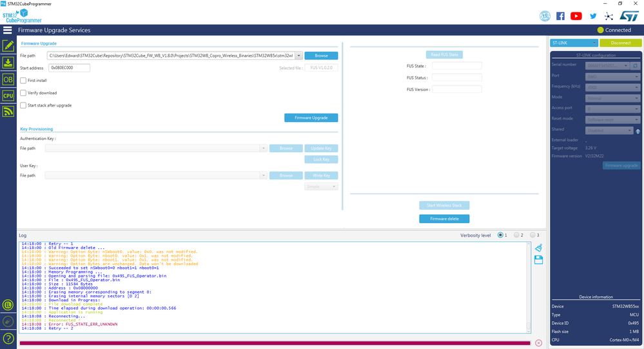Viewport: 644px width, 349px height.
Task: Click FUS Status output field
Action: pyautogui.click(x=456, y=77)
